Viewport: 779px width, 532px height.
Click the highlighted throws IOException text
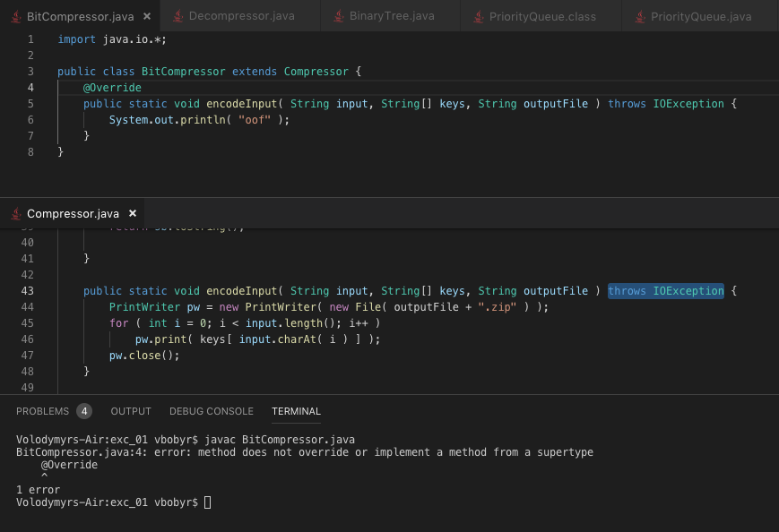(x=665, y=291)
